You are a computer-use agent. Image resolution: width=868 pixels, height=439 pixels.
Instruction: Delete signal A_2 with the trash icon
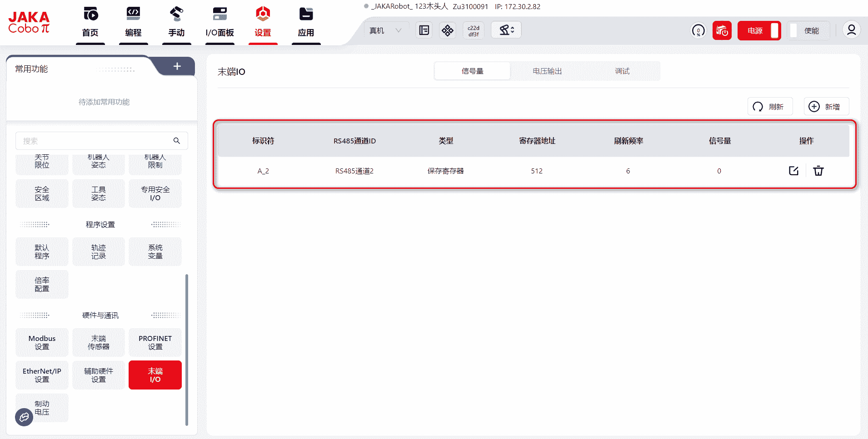[x=818, y=171]
